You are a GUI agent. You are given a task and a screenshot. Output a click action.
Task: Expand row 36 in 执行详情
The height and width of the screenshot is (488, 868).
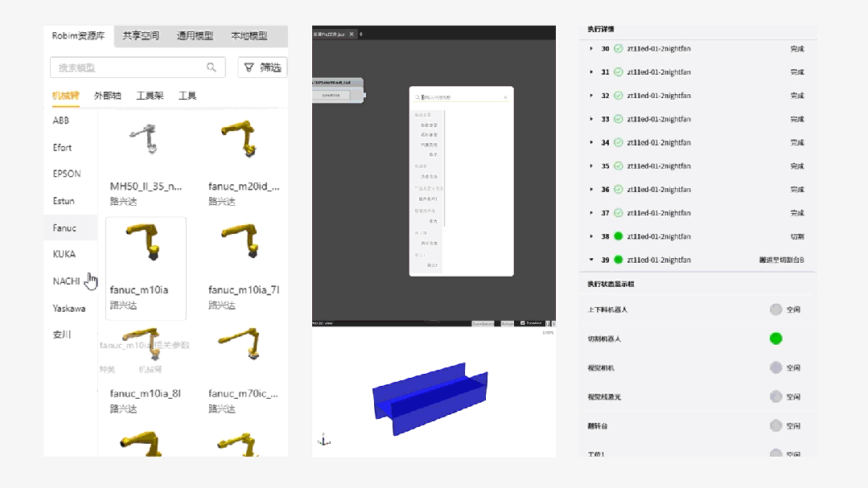591,189
